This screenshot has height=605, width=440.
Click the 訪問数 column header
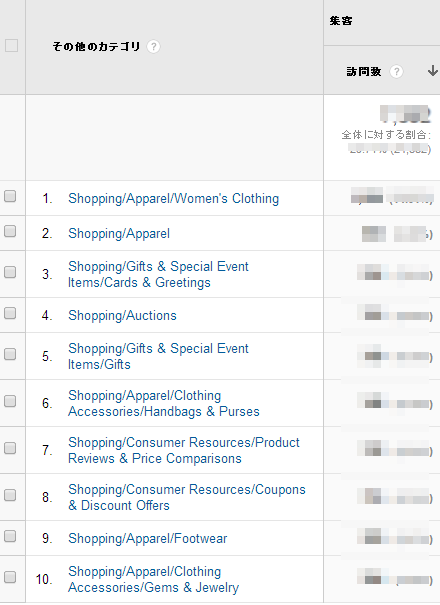(x=364, y=71)
